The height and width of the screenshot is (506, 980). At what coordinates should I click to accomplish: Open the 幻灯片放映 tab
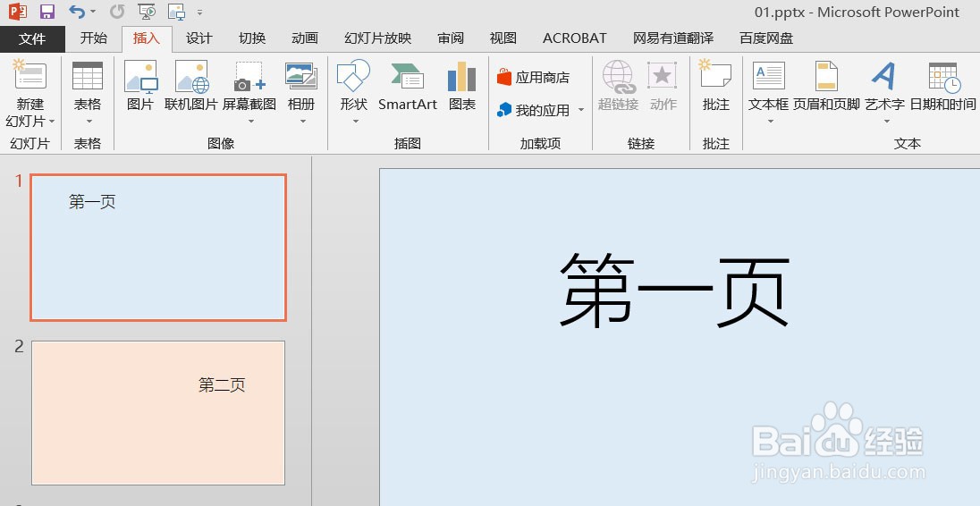point(378,38)
